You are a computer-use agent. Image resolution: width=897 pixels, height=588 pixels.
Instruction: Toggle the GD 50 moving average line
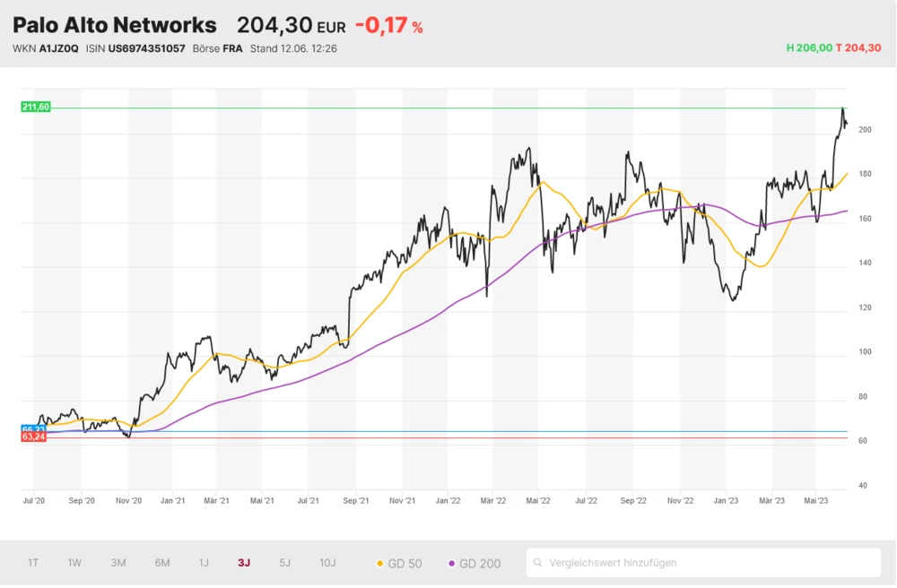[400, 564]
